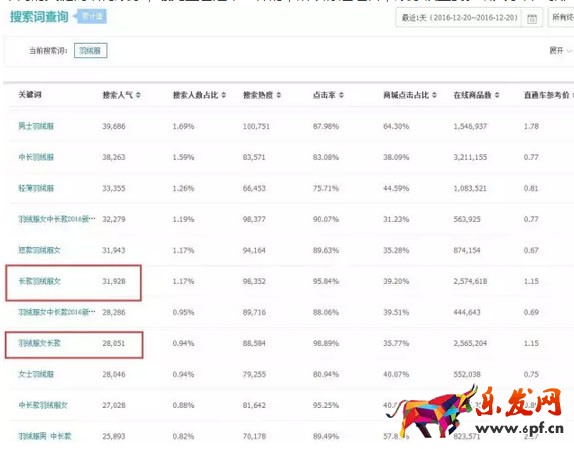
Task: Click the 关键词 column header
Action: click(x=30, y=95)
